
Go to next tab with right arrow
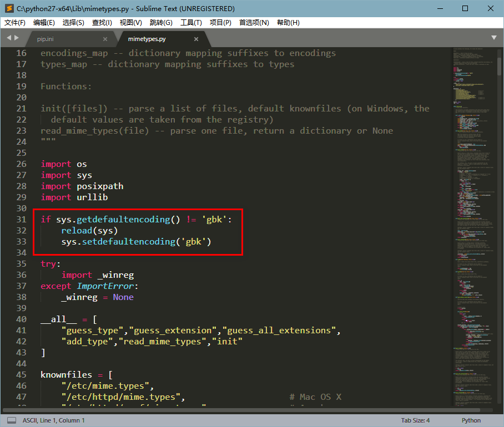pyautogui.click(x=17, y=38)
